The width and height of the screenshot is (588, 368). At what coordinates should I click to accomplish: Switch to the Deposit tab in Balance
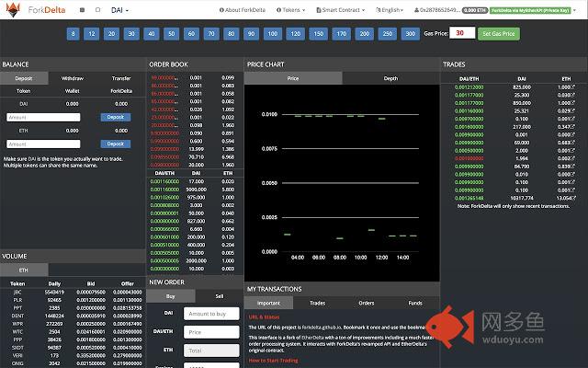click(24, 78)
